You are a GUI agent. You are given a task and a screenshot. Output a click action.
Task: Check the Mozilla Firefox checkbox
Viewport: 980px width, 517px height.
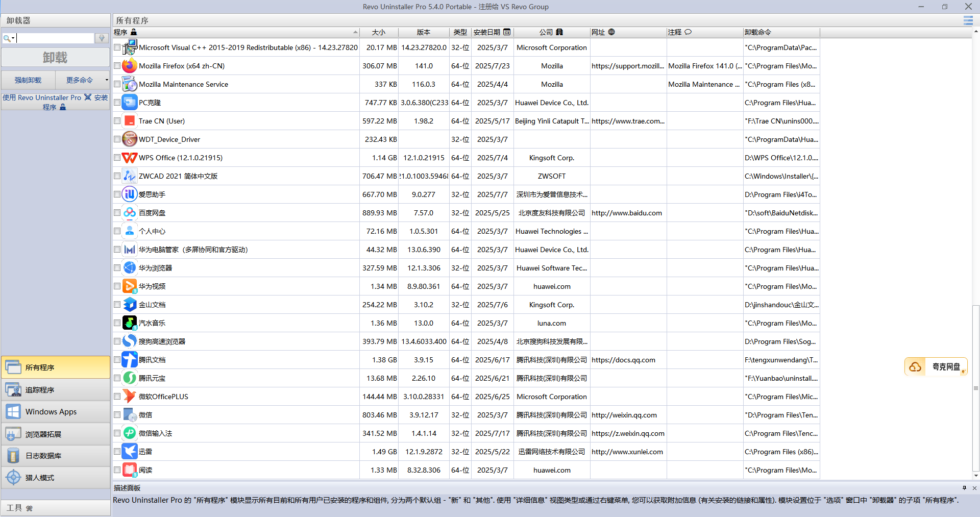117,66
